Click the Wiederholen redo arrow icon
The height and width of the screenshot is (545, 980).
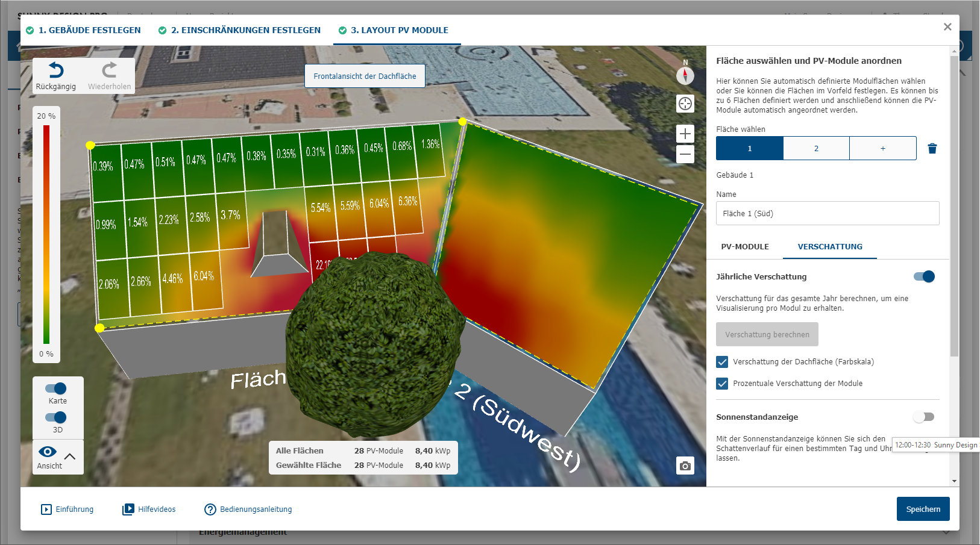point(109,70)
